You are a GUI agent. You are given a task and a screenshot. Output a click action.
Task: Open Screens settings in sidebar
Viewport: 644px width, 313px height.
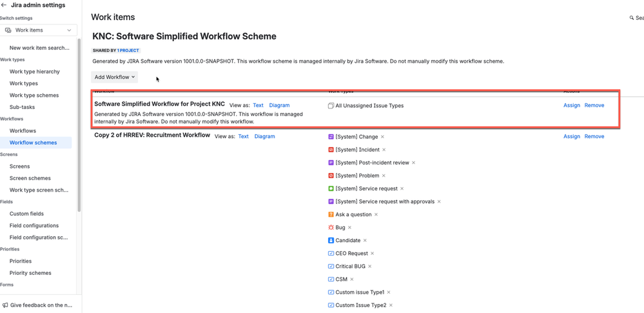[20, 167]
